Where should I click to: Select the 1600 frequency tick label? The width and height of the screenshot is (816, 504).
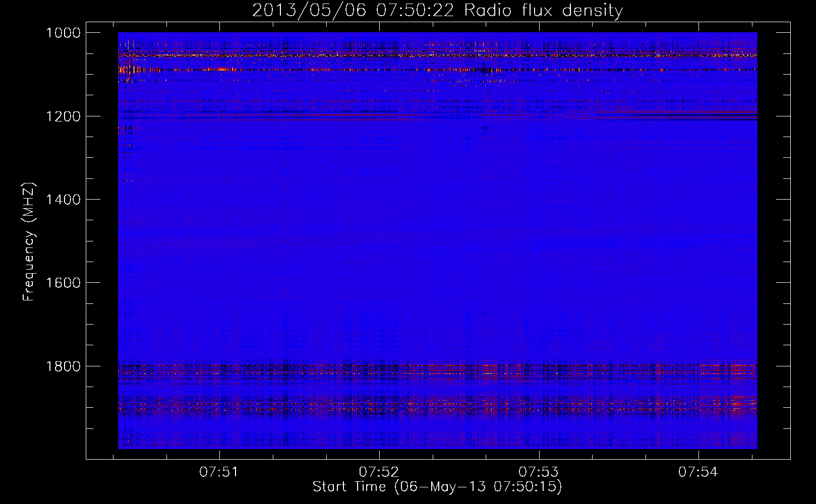[63, 283]
